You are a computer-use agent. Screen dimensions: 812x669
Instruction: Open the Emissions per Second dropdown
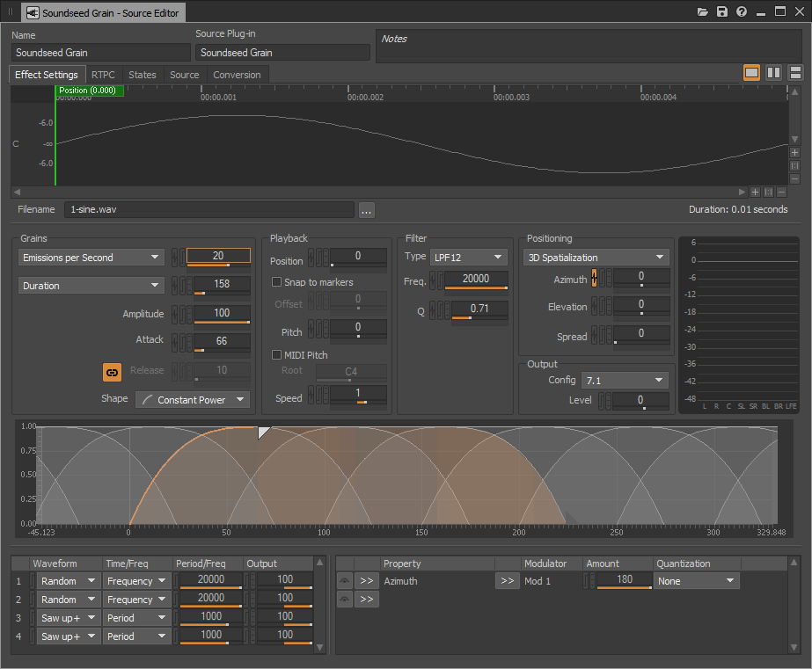[x=91, y=258]
